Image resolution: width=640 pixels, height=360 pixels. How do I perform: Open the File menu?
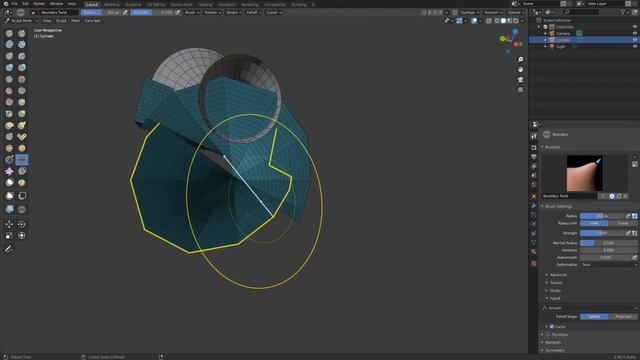click(14, 4)
